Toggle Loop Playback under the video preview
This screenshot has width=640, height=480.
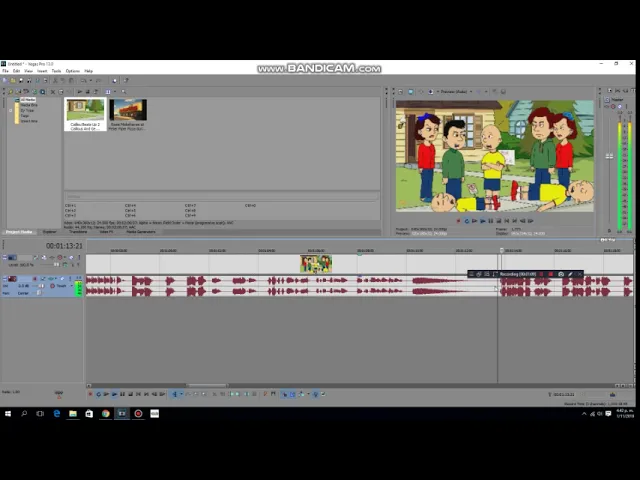tap(467, 221)
